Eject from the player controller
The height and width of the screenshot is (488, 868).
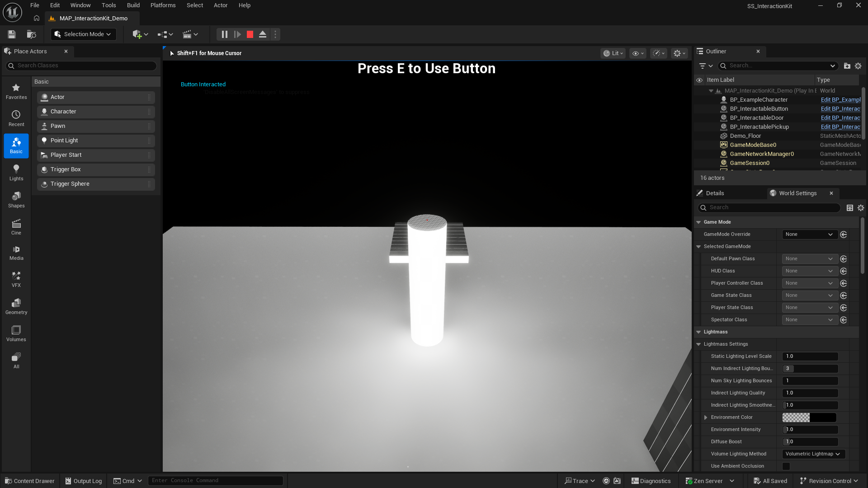(x=263, y=34)
